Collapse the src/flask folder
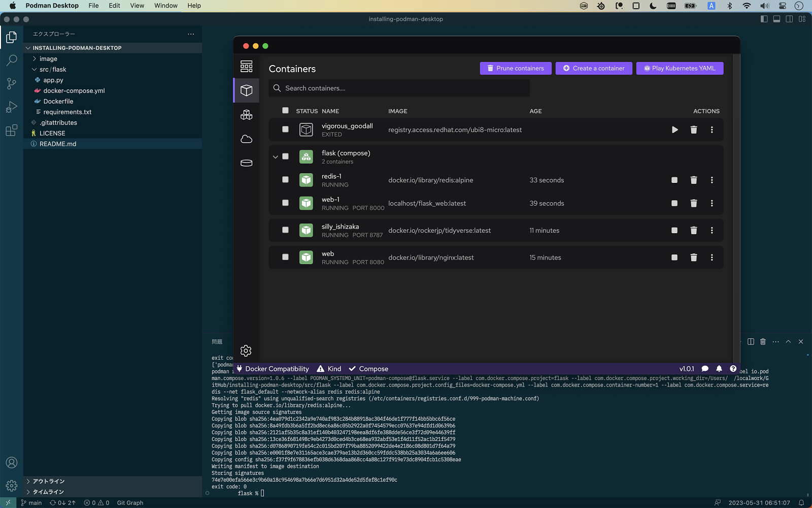This screenshot has height=508, width=812. [x=112, y=70]
